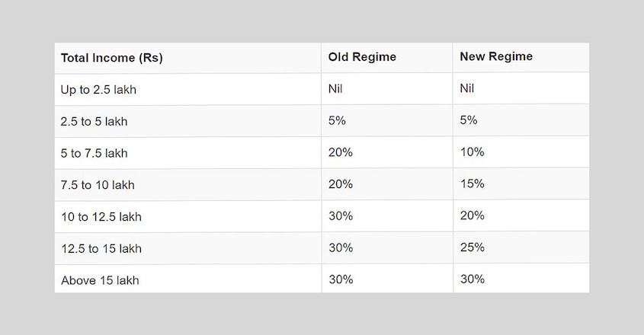This screenshot has height=335, width=644.
Task: Click the New Regime 15% value
Action: click(473, 183)
